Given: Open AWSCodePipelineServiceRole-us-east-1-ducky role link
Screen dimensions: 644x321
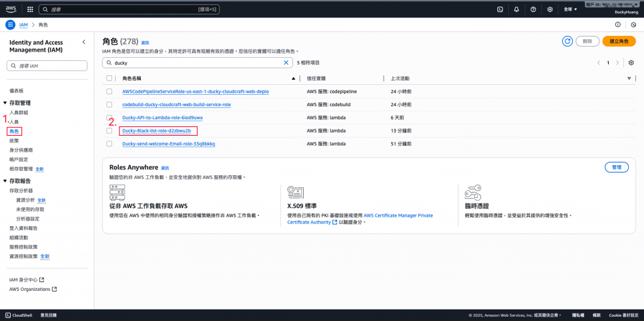Looking at the screenshot, I should [x=196, y=92].
